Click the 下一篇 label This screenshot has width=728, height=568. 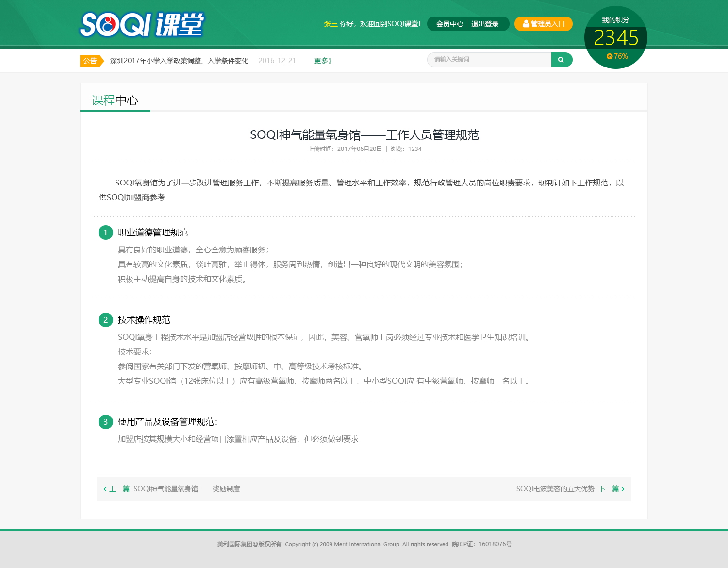609,489
